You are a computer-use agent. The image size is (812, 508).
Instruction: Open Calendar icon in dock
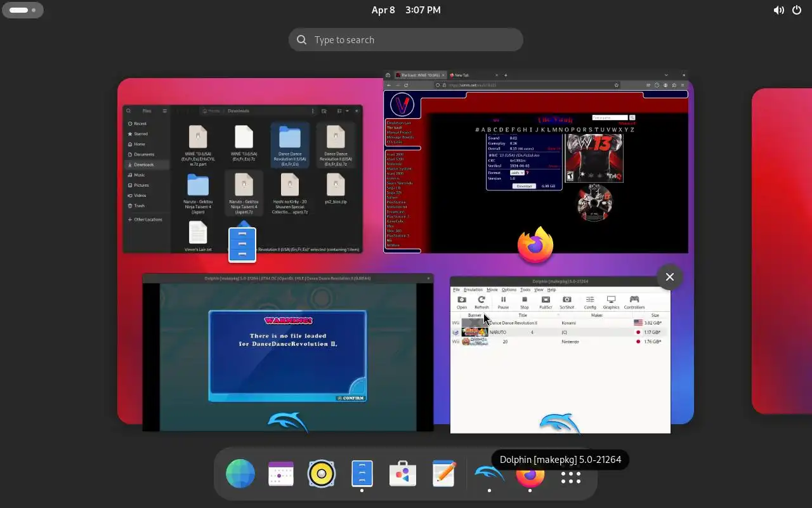coord(281,474)
